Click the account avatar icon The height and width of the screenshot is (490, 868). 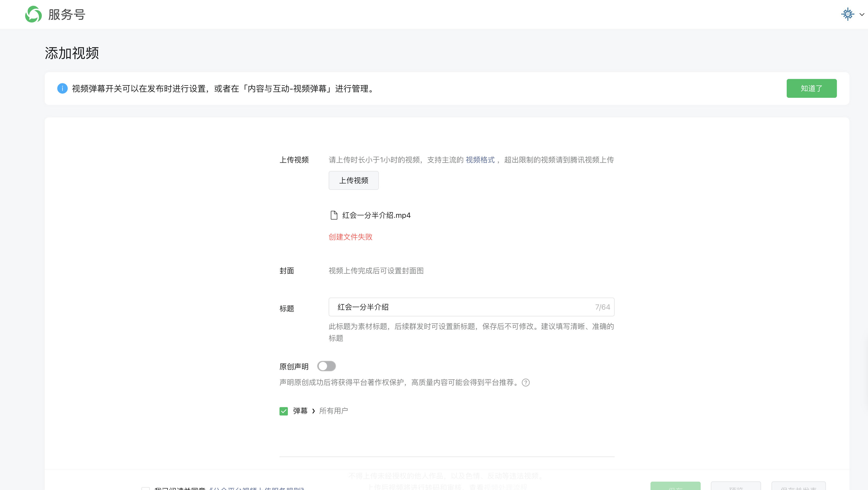pyautogui.click(x=847, y=14)
